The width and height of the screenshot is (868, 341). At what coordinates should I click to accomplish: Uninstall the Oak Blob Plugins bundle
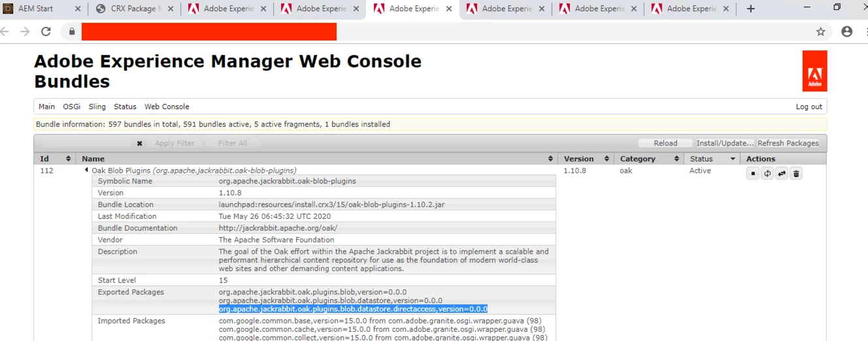point(796,174)
